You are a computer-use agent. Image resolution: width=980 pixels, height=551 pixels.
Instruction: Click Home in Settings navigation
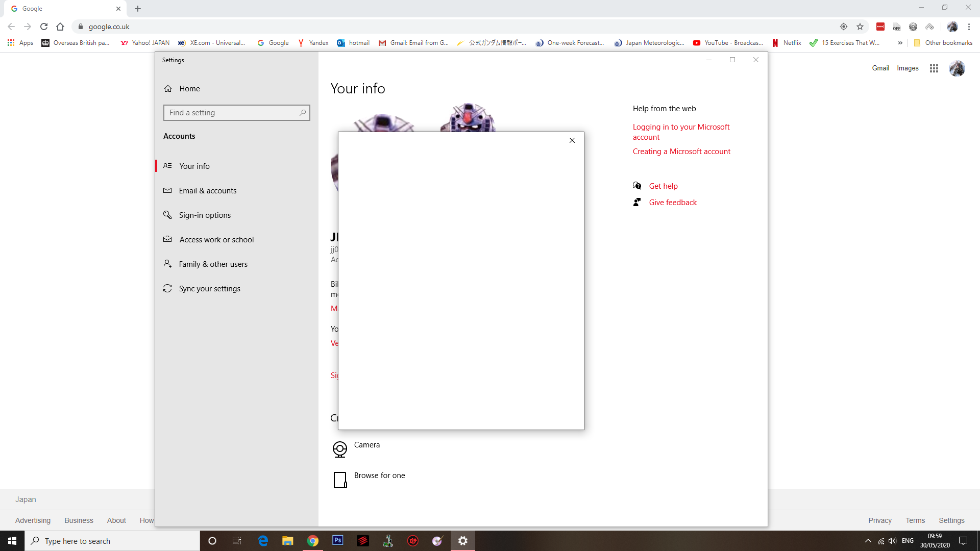(x=190, y=88)
